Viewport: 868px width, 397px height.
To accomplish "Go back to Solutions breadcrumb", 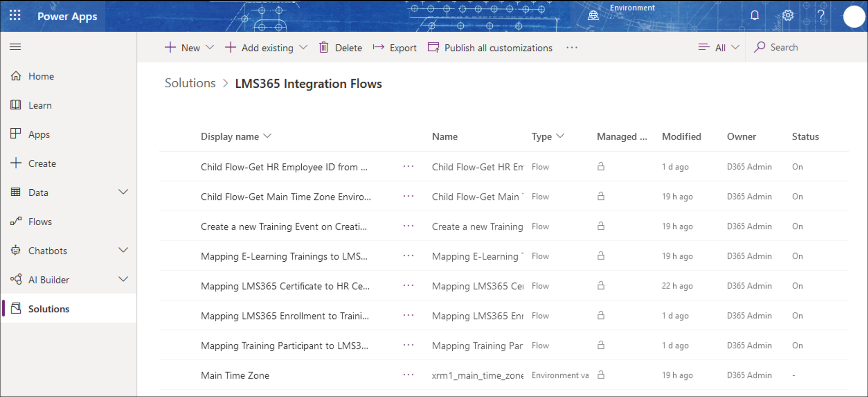I will click(190, 83).
